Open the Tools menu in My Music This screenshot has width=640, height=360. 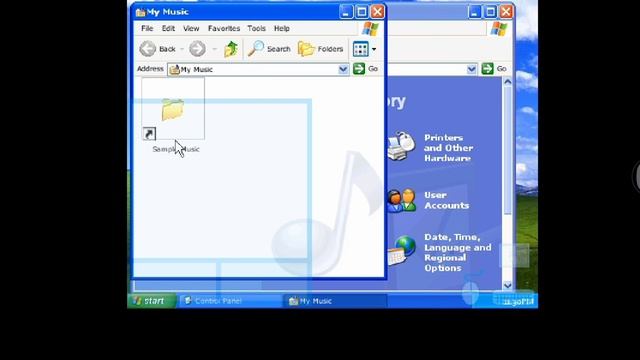(256, 29)
